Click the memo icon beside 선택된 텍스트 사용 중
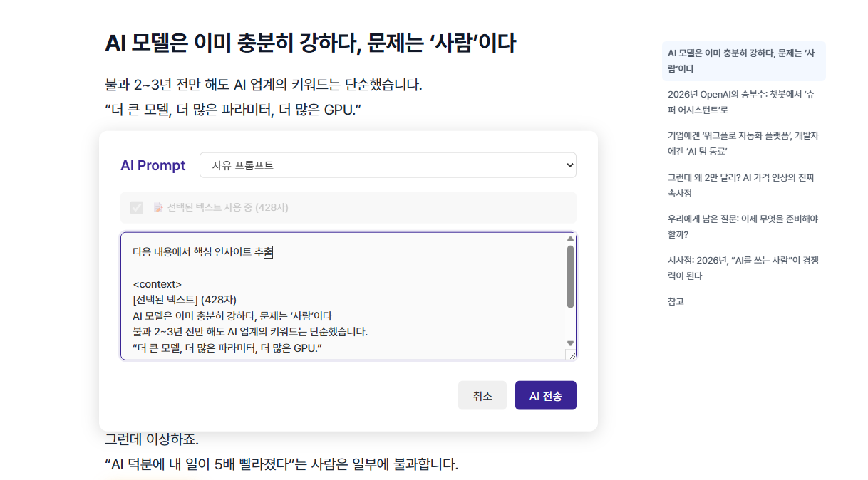 [x=158, y=208]
